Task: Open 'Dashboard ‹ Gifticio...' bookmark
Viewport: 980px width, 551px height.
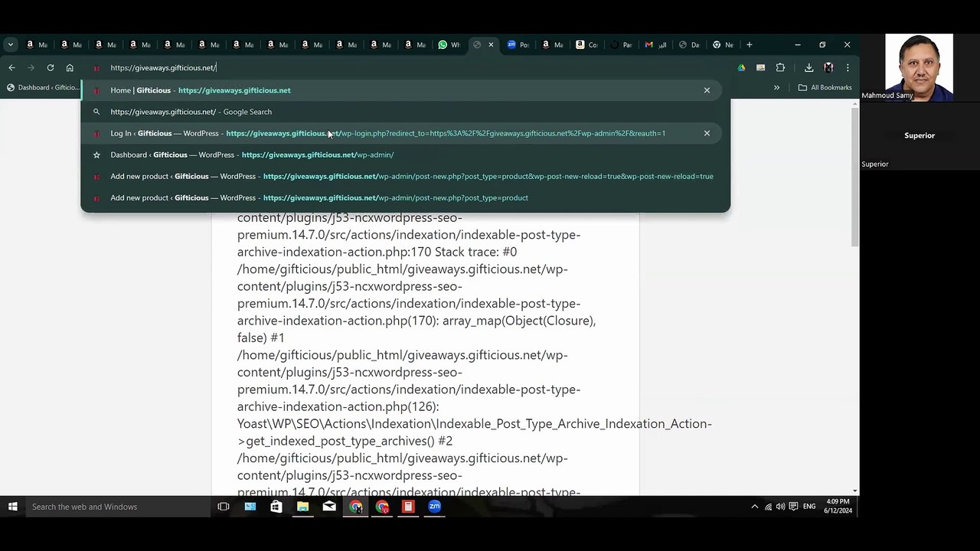Action: [x=43, y=87]
